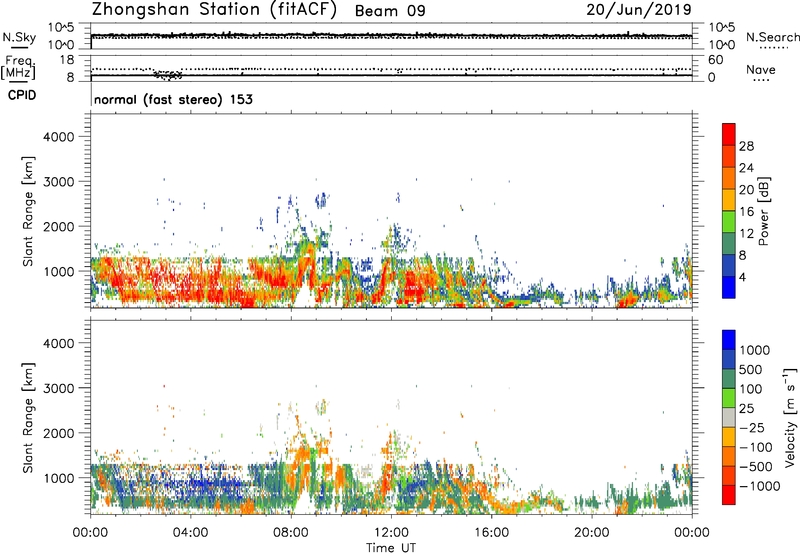Click the '-500' Velocity colorbar tick
This screenshot has width=800, height=554.
pos(755,467)
